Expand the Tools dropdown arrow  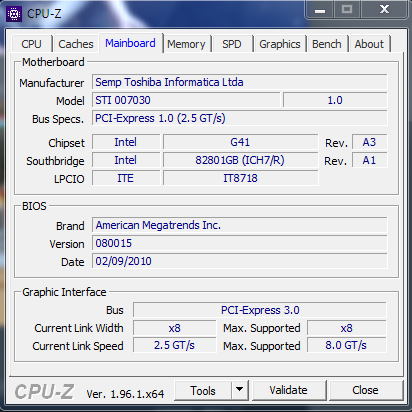point(240,390)
